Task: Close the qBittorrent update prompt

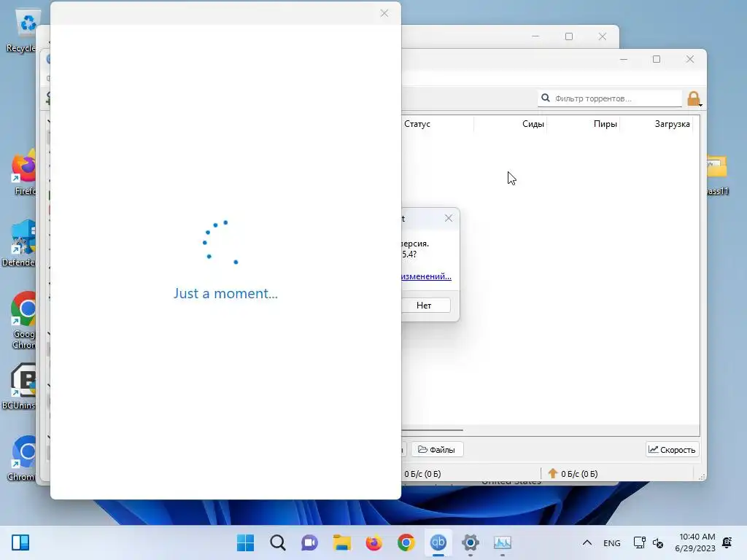Action: (449, 218)
